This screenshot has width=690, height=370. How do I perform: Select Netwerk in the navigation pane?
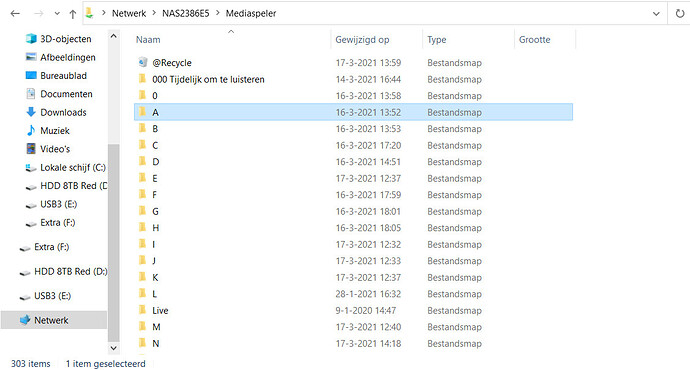pyautogui.click(x=54, y=320)
